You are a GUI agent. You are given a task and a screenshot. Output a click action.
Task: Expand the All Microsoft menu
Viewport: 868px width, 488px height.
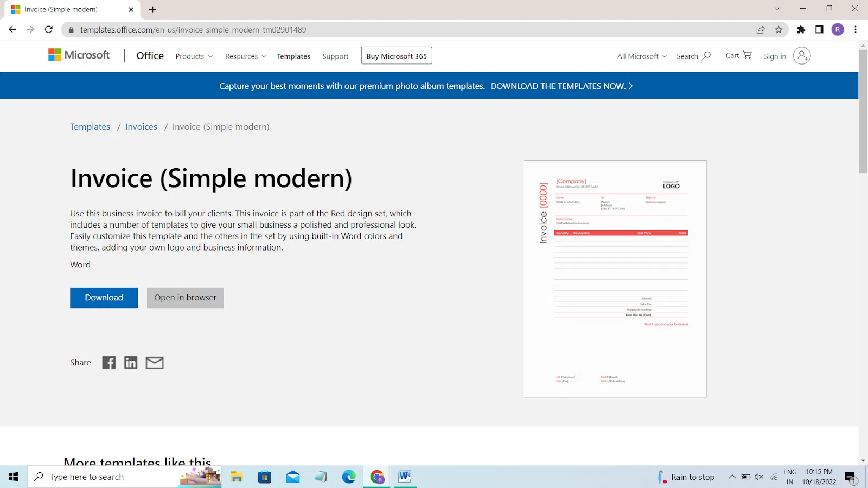[x=642, y=56]
